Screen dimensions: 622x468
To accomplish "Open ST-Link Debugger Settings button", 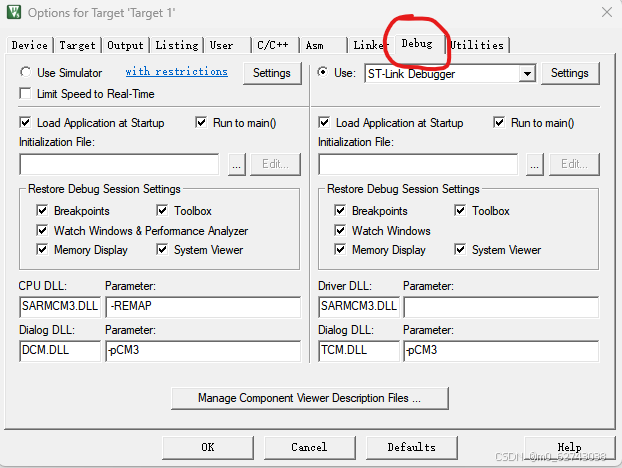I will pyautogui.click(x=570, y=73).
